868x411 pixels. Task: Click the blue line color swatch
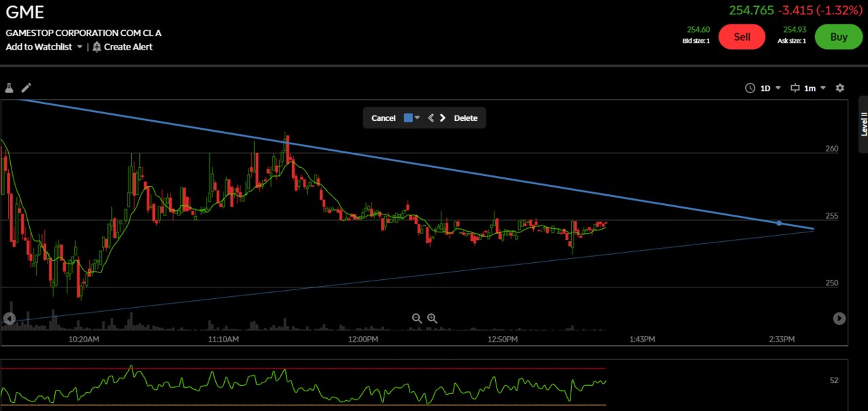coord(408,118)
